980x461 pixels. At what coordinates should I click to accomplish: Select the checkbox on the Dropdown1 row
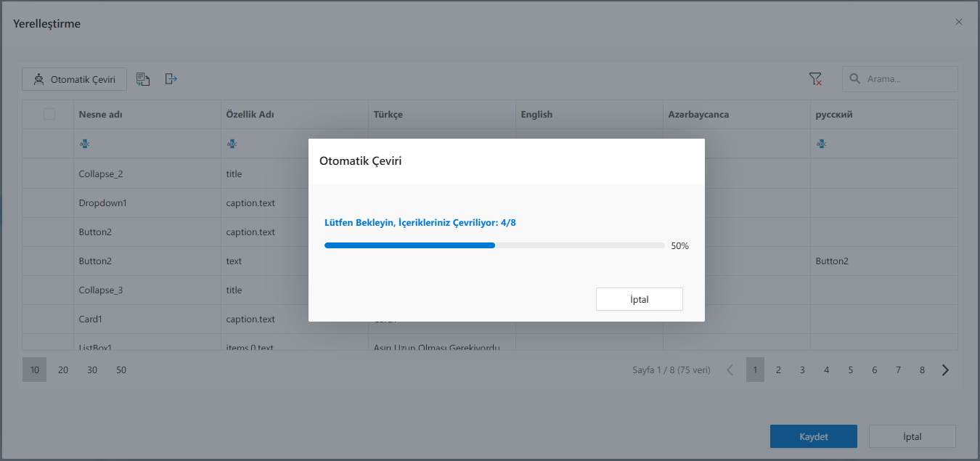click(48, 203)
